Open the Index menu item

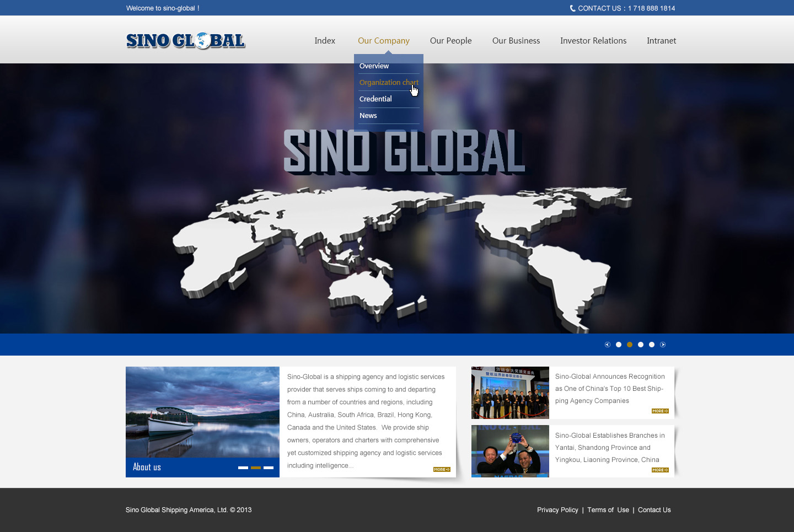coord(325,41)
